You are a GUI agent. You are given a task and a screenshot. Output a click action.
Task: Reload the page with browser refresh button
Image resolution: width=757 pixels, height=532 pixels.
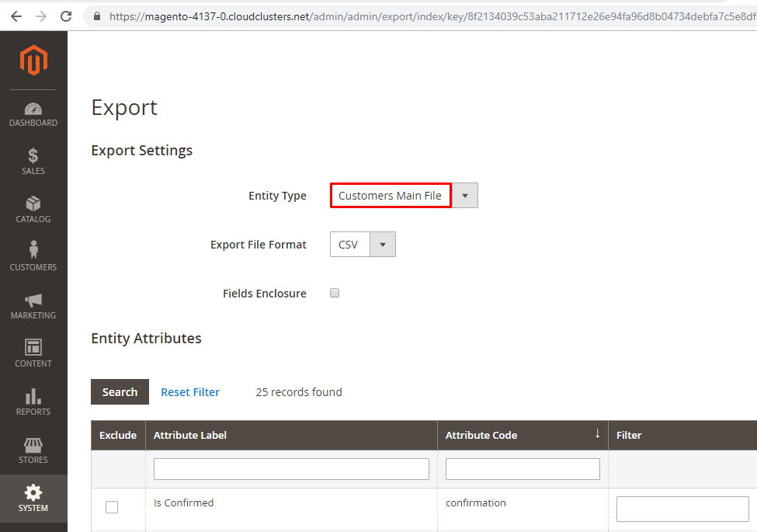pos(66,16)
